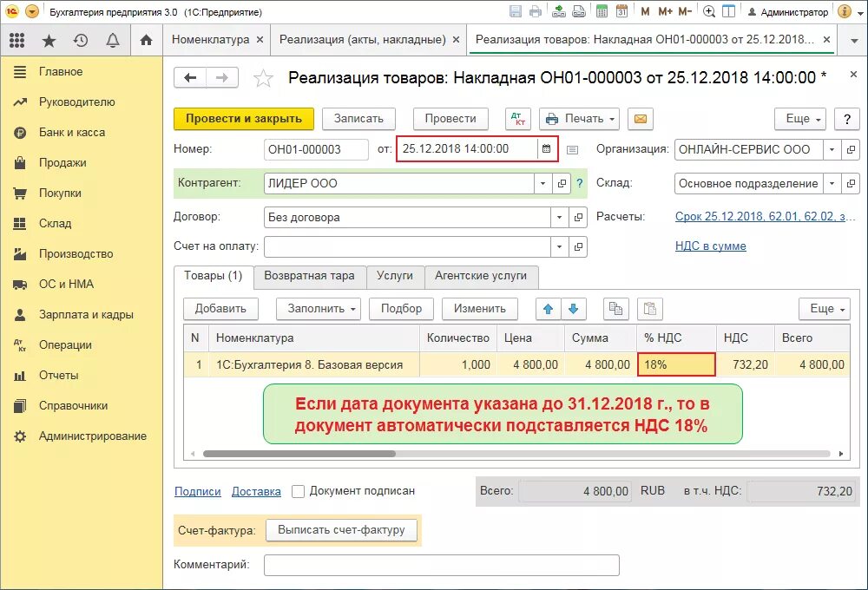Open the НДС в сумме link
The height and width of the screenshot is (590, 868).
[710, 246]
